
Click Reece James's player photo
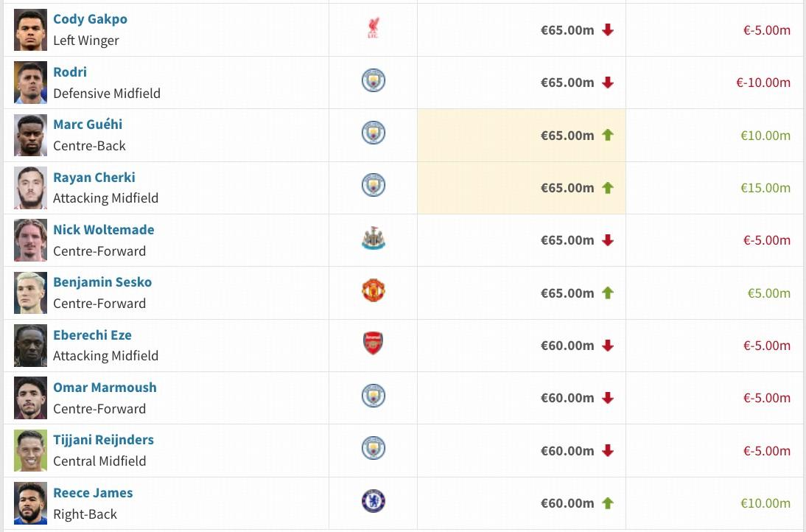point(30,503)
